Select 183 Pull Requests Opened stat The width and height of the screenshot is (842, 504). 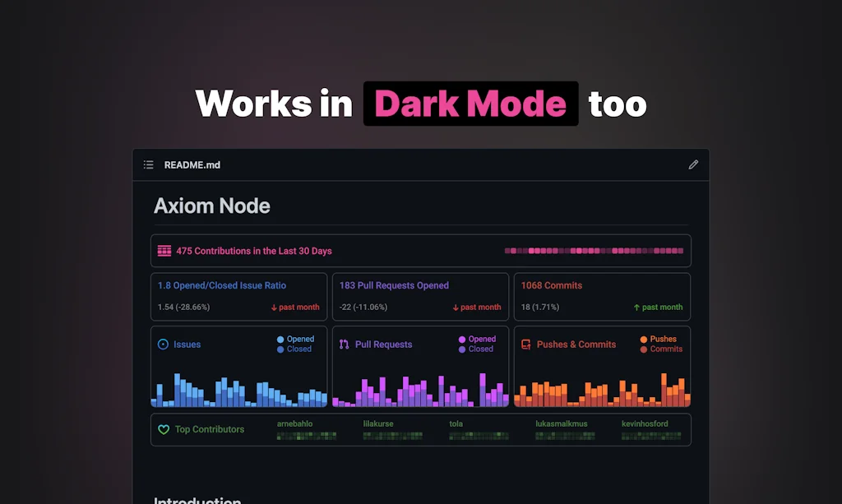point(394,285)
